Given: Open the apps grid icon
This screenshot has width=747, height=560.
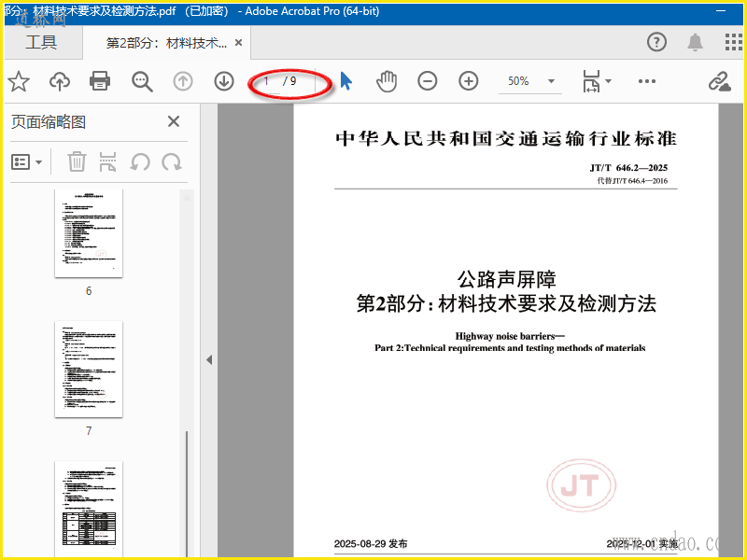Looking at the screenshot, I should click(x=734, y=42).
